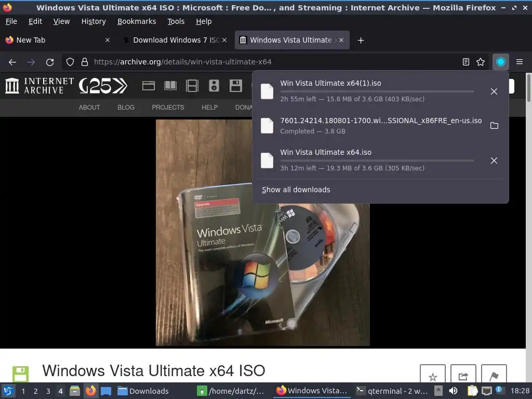The width and height of the screenshot is (532, 399).
Task: Open Bookmarks menu
Action: [137, 21]
